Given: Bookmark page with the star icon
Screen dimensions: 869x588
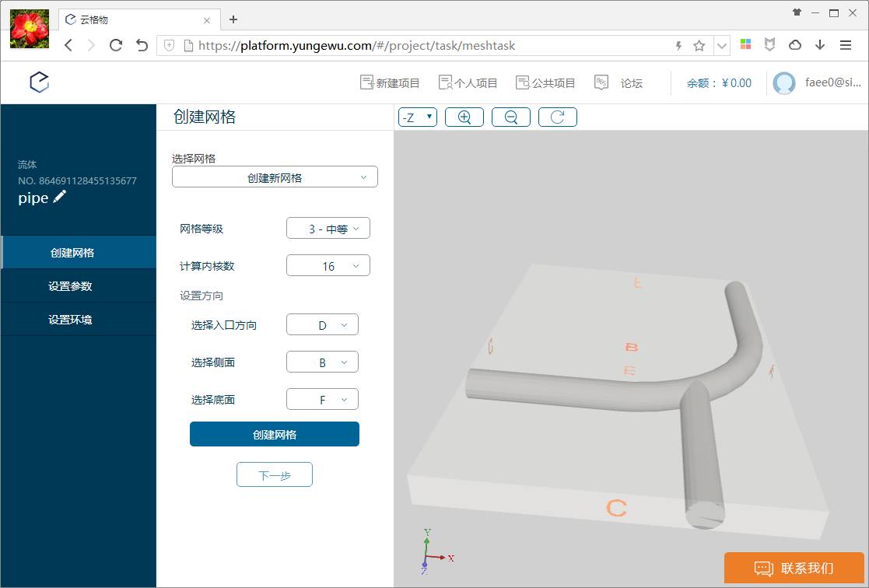Looking at the screenshot, I should tap(699, 46).
